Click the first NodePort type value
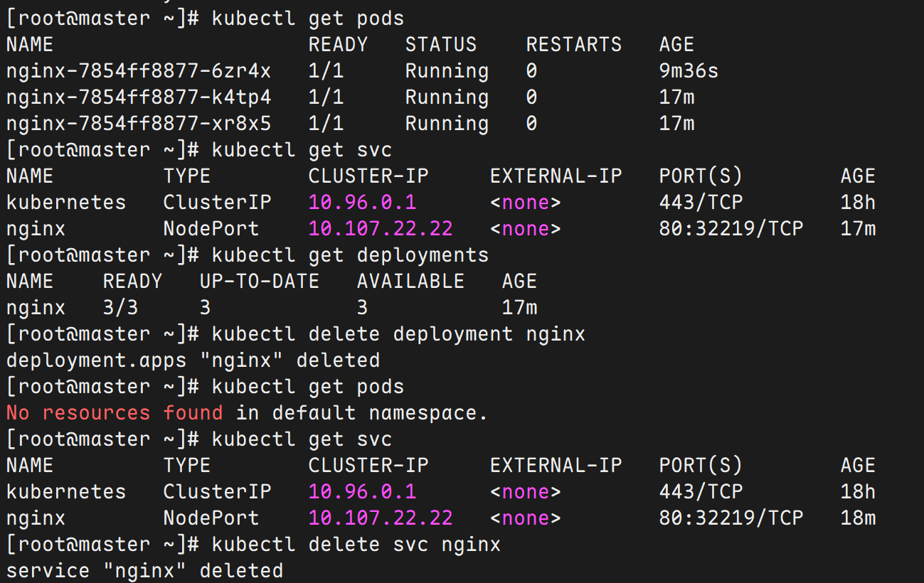Image resolution: width=924 pixels, height=583 pixels. 211,229
